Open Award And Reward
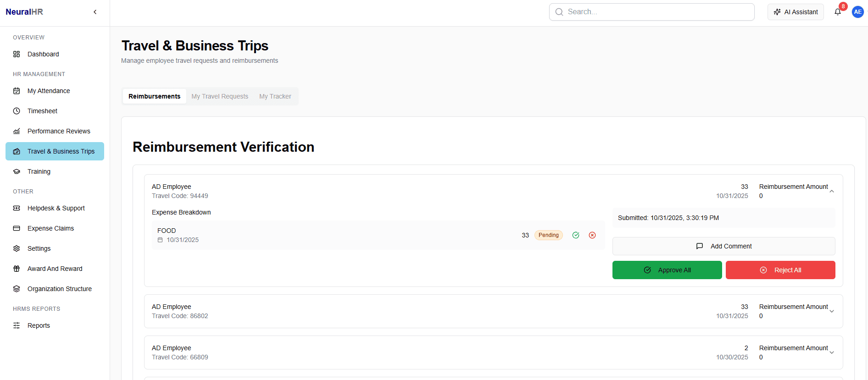868x380 pixels. [x=55, y=269]
